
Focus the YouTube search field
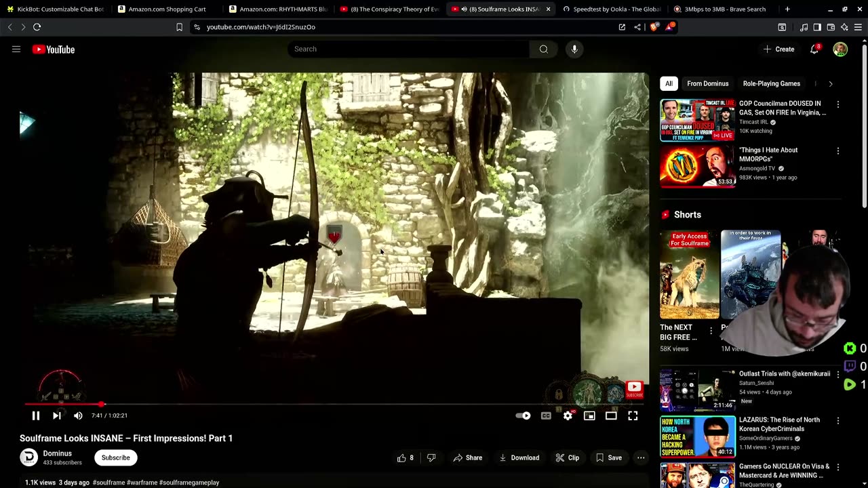[x=409, y=49]
